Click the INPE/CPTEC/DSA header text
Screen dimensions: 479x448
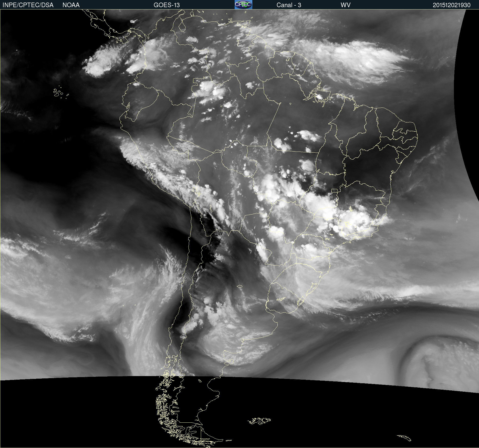(28, 5)
